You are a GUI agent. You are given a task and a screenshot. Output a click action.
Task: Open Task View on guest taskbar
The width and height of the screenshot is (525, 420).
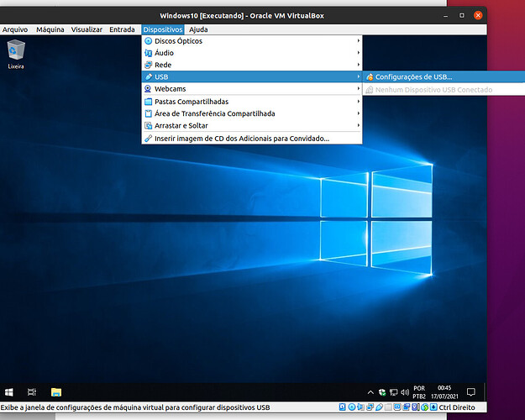click(32, 392)
